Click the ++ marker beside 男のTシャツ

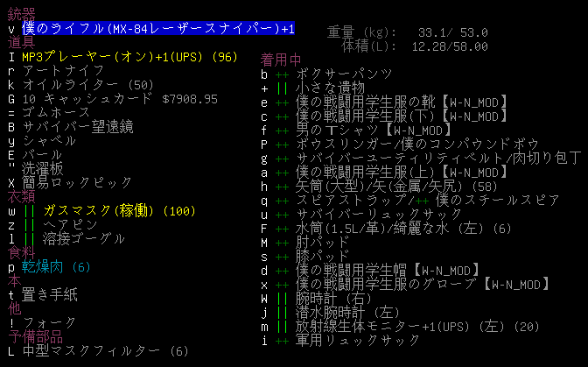click(x=282, y=131)
